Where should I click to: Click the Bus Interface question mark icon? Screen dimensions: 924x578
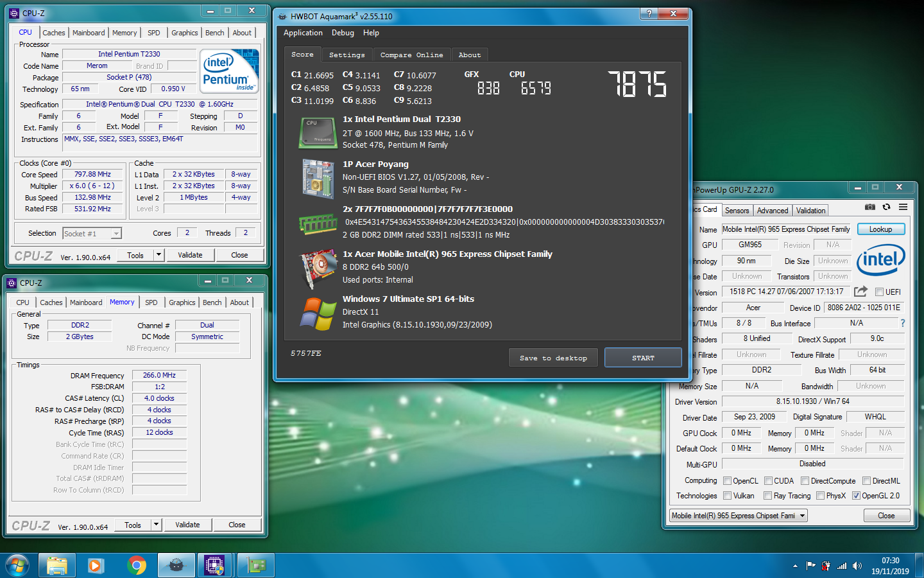[903, 323]
